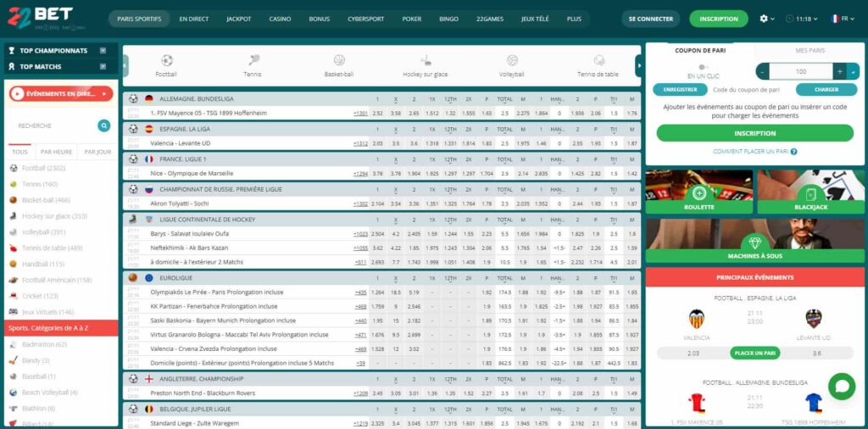Select the Volleyball icon in carousel

click(x=512, y=60)
